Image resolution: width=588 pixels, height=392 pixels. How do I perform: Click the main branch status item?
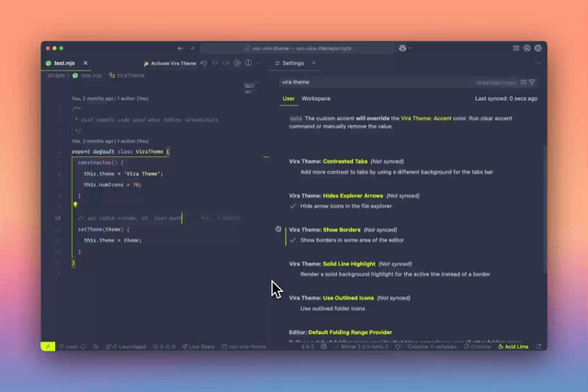pos(68,347)
